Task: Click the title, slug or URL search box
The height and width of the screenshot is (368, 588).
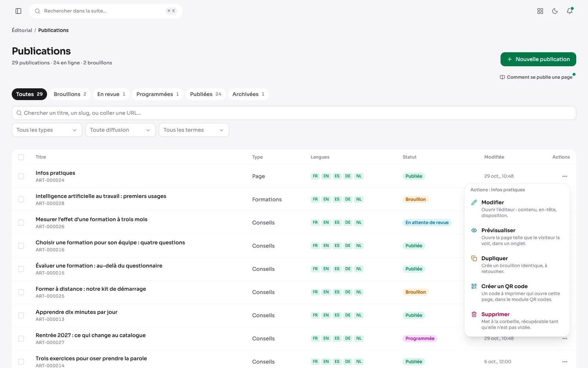Action: tap(294, 113)
